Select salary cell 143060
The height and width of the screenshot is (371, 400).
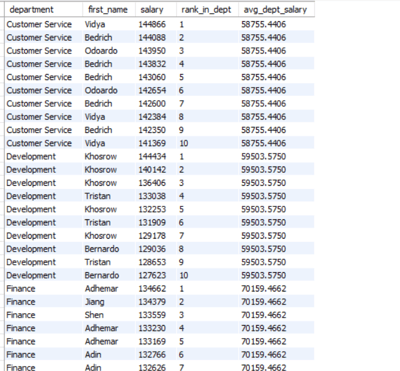tap(152, 77)
